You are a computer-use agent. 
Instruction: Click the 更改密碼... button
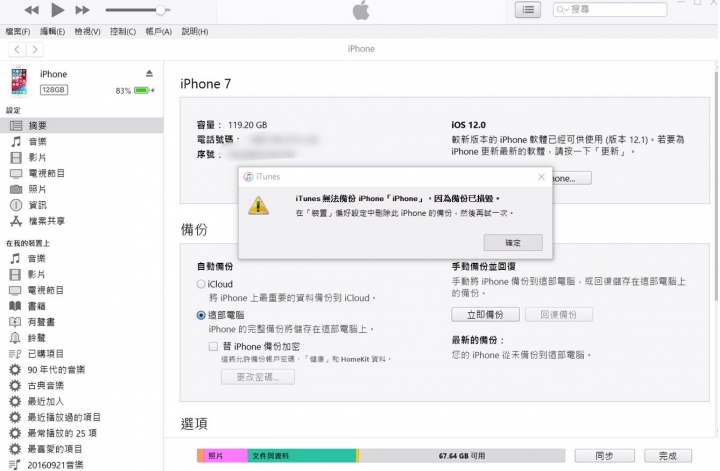click(258, 377)
